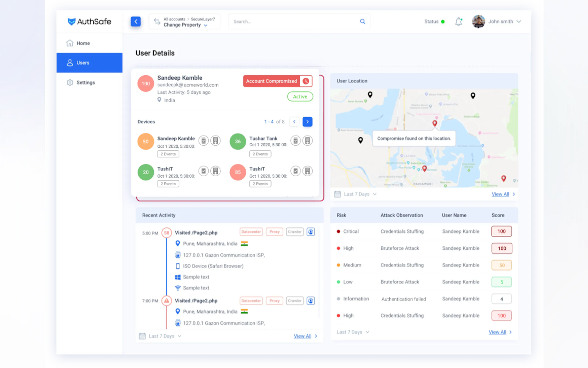
Task: Click 2 Events under score-85 TushiT device
Action: tap(260, 184)
